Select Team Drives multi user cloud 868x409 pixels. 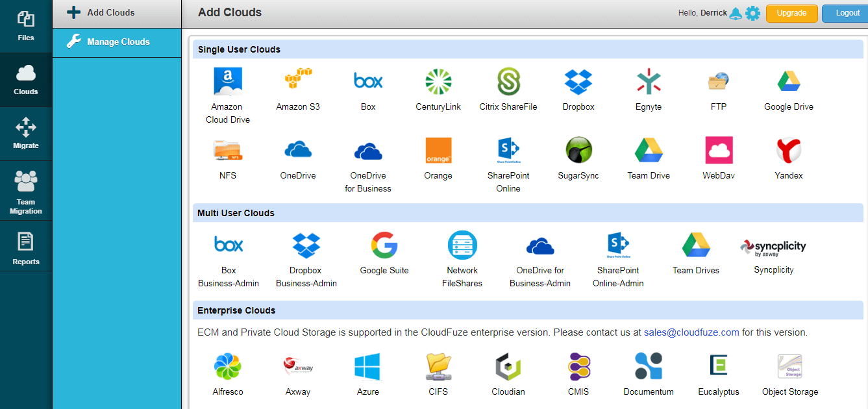click(696, 245)
